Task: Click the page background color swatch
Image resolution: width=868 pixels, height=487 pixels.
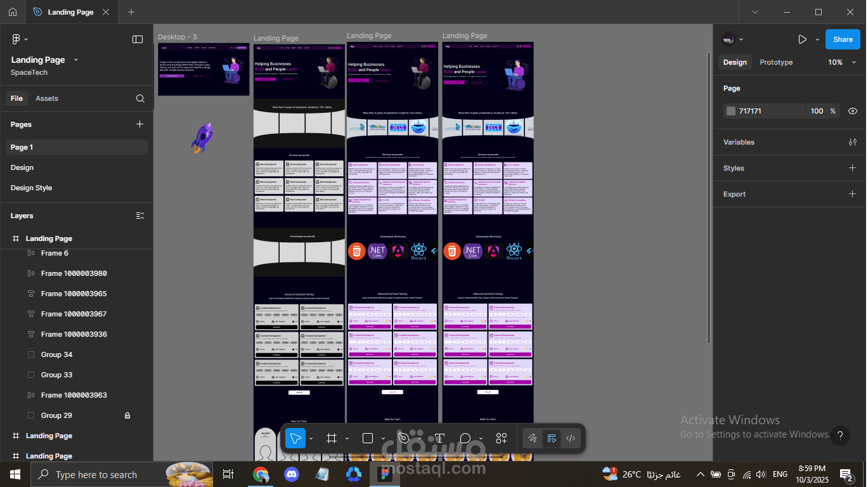Action: coord(731,111)
